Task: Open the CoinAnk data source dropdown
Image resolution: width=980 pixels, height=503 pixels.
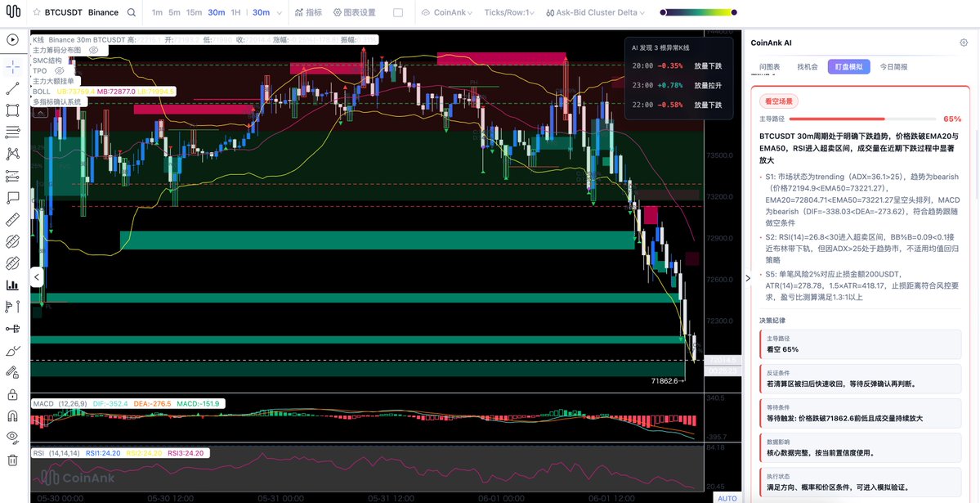Action: 447,12
